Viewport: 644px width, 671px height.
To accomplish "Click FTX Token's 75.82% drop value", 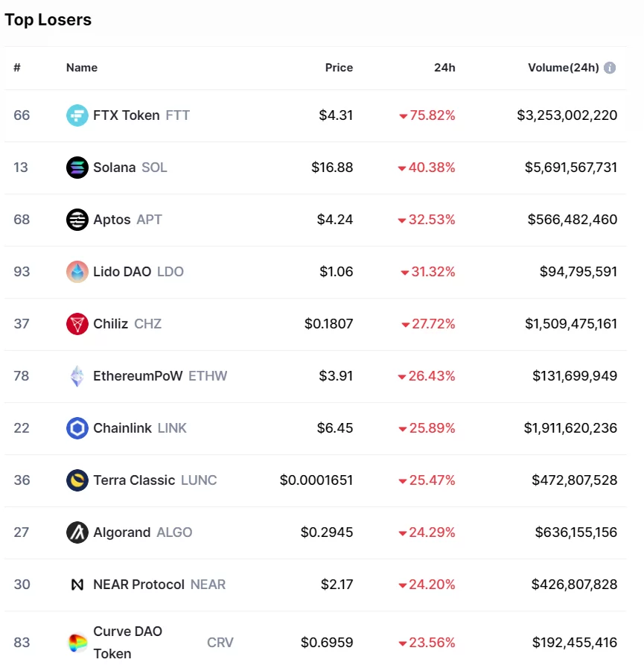I will click(x=427, y=115).
